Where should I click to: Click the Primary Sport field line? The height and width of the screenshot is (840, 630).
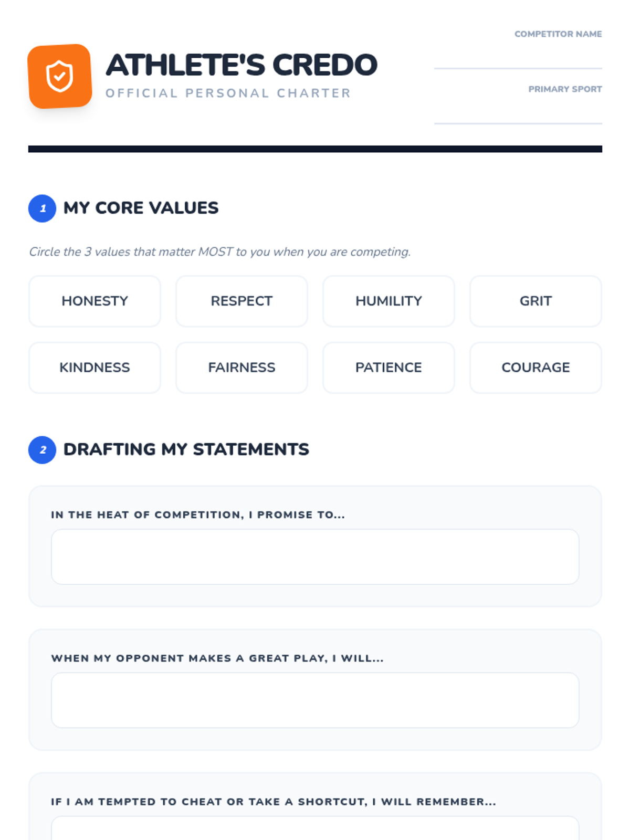(x=518, y=113)
